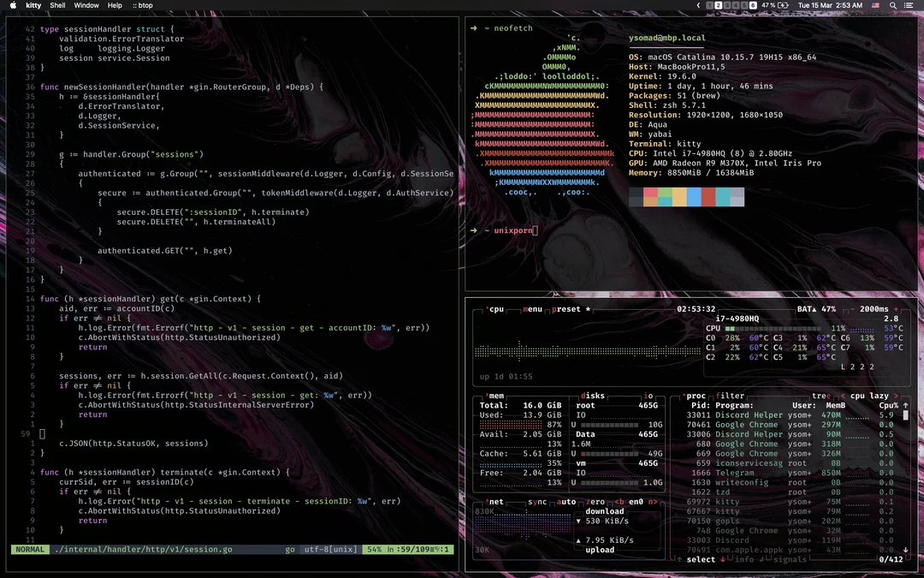Image resolution: width=924 pixels, height=578 pixels.
Task: Toggle tree view in the process list
Action: tap(821, 396)
